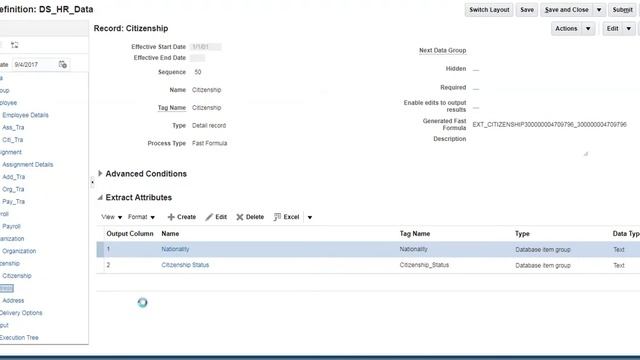
Task: Click the tree layout icon in left panel
Action: (x=15, y=45)
